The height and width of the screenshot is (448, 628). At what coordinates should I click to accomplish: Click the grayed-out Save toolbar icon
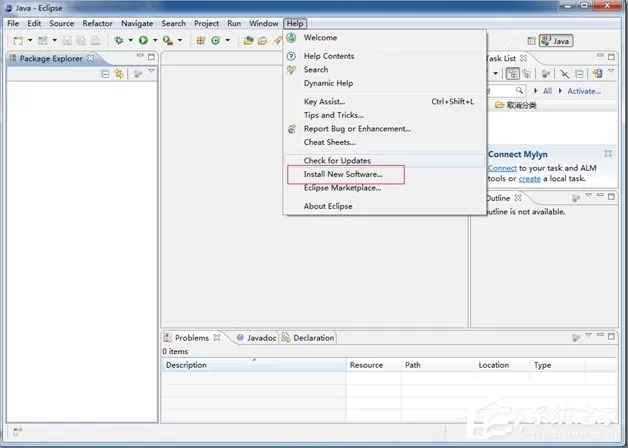(x=67, y=40)
